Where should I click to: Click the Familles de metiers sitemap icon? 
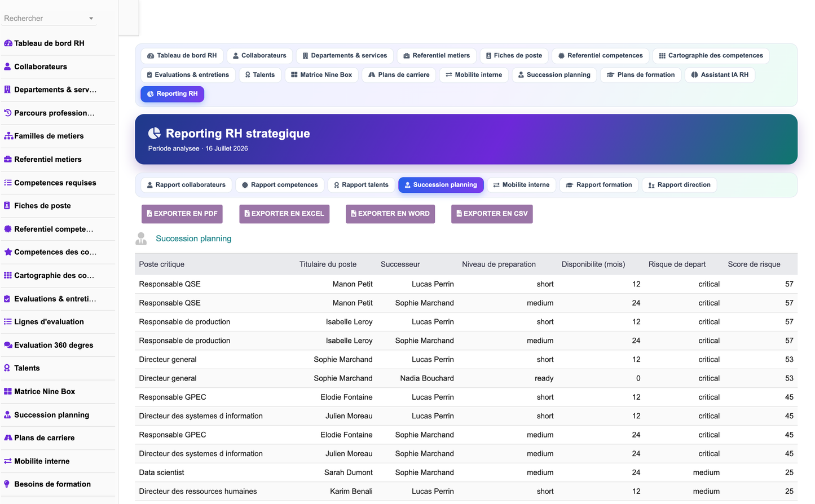click(8, 136)
